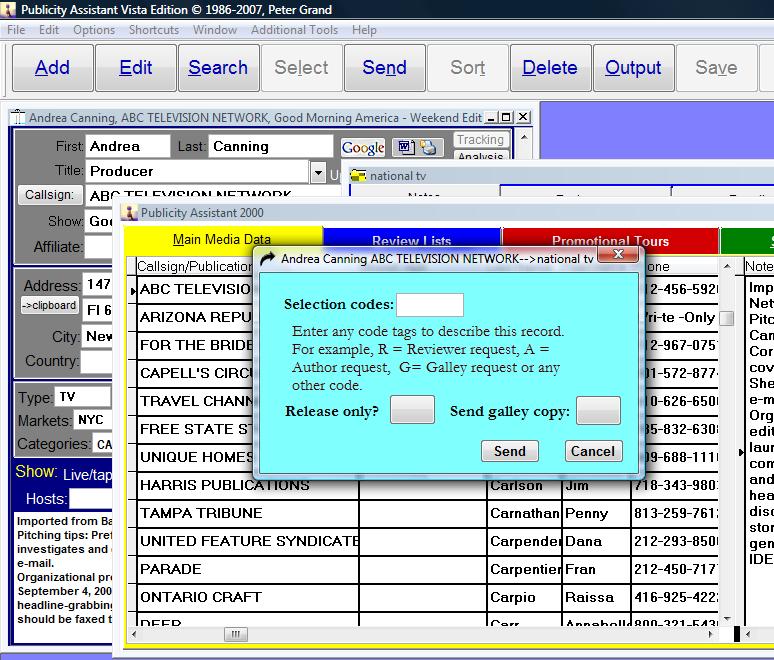Open the Additional Tools menu
Viewport: 774px width, 660px height.
[294, 30]
